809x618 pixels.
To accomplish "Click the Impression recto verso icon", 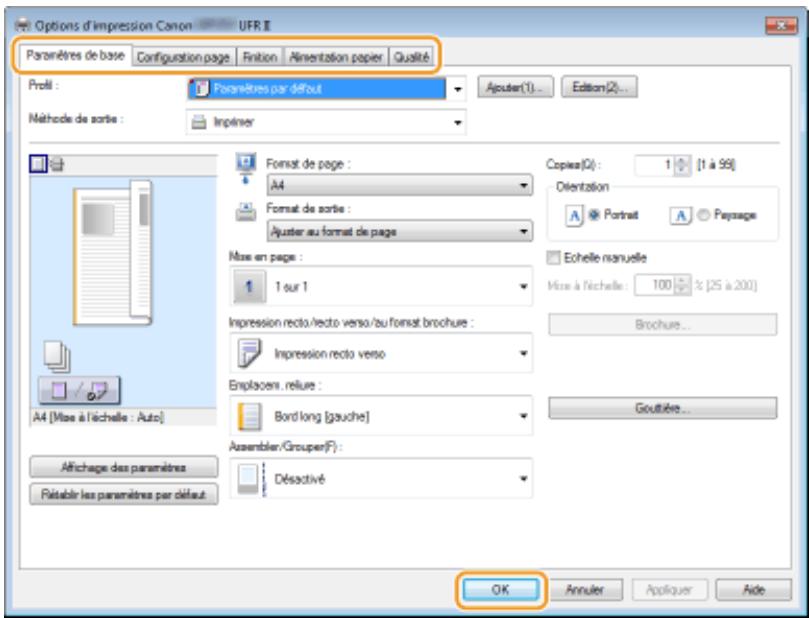I will (x=250, y=353).
